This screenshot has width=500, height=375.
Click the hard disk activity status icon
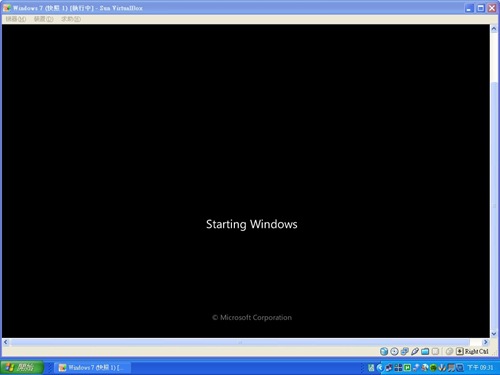tap(384, 351)
